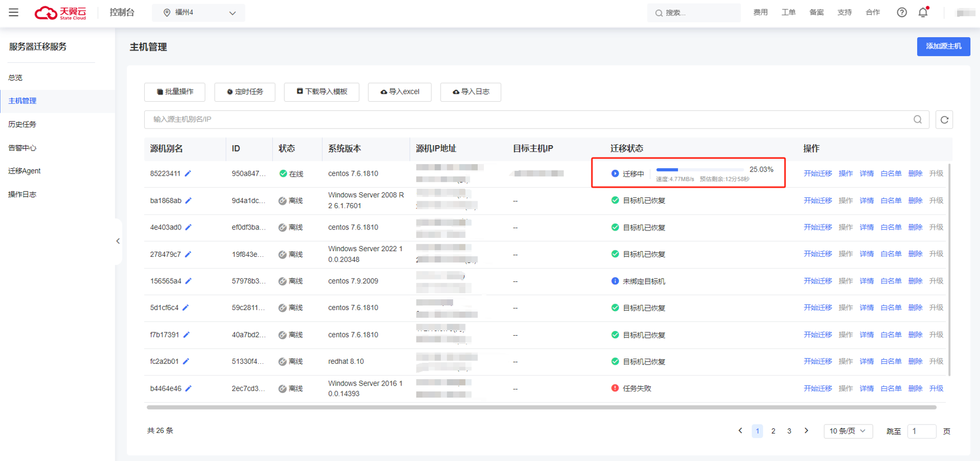Open 总览 in sidebar
This screenshot has height=461, width=980.
[15, 77]
